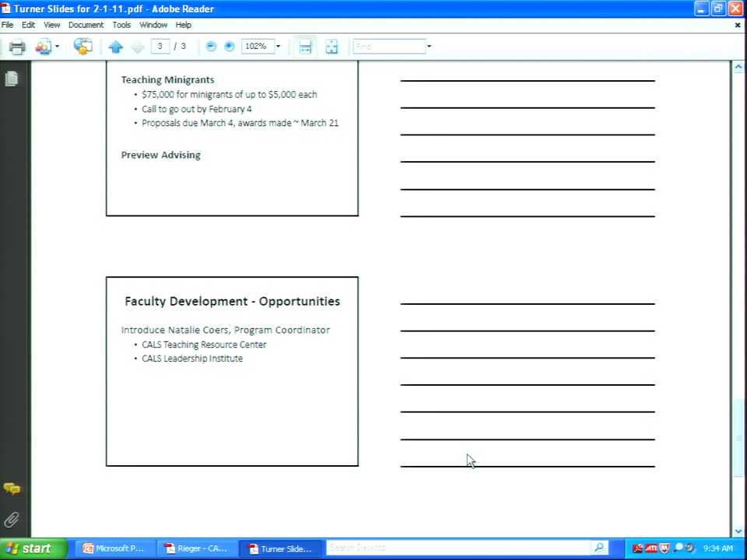Click the Call to go out bullet
The image size is (747, 560).
point(197,109)
